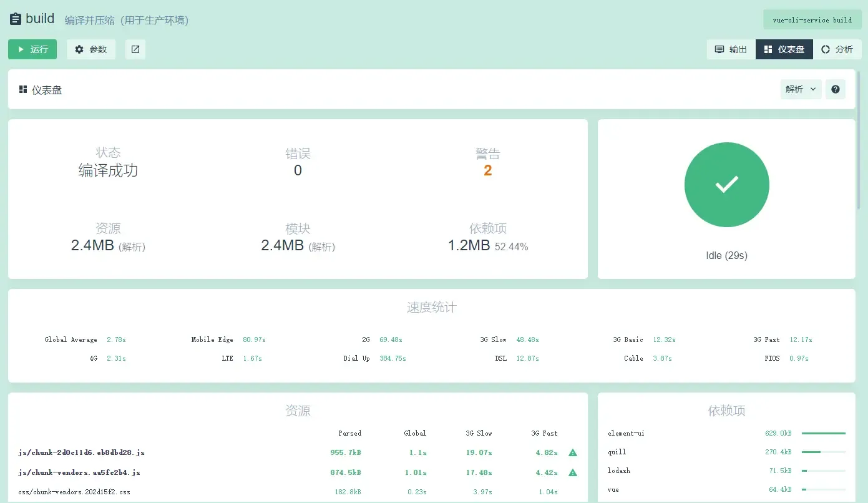Click the 运行 run button
The width and height of the screenshot is (868, 503).
(32, 49)
